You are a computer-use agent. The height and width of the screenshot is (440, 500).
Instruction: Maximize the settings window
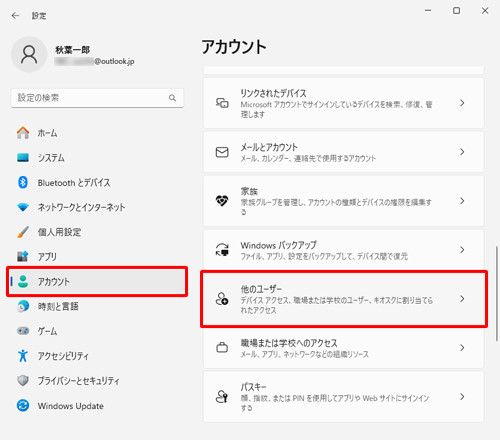pos(456,11)
